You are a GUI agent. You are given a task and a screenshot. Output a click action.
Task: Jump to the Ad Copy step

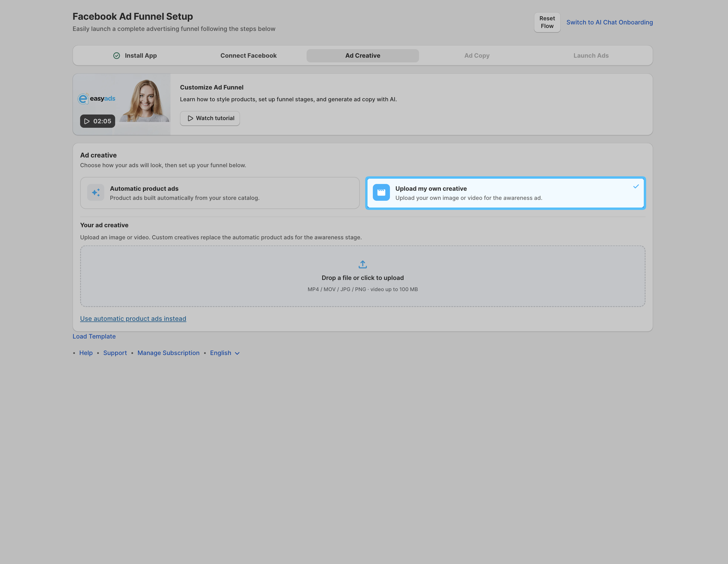click(x=477, y=56)
